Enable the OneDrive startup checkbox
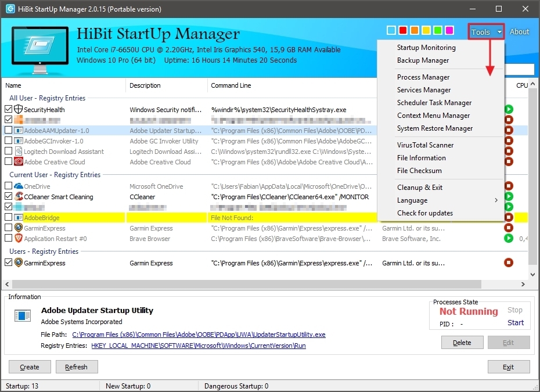 tap(8, 186)
